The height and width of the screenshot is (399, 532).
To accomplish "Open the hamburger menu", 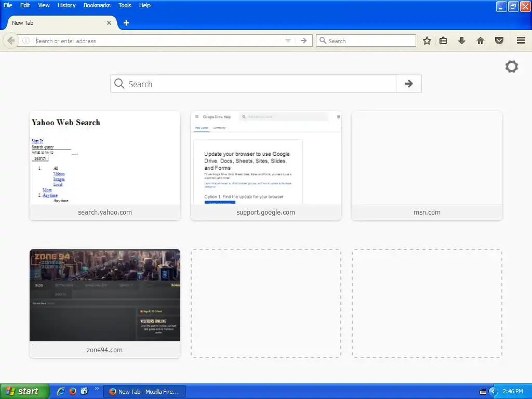I will tap(521, 41).
